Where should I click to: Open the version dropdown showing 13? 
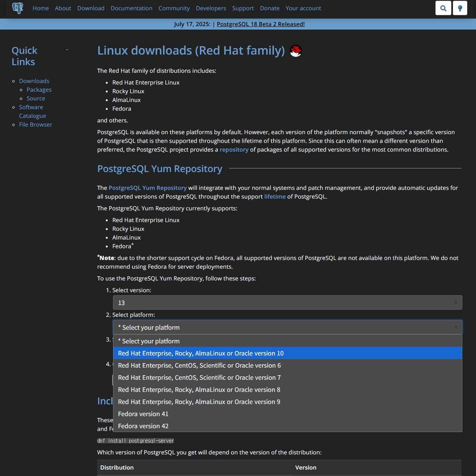point(287,302)
